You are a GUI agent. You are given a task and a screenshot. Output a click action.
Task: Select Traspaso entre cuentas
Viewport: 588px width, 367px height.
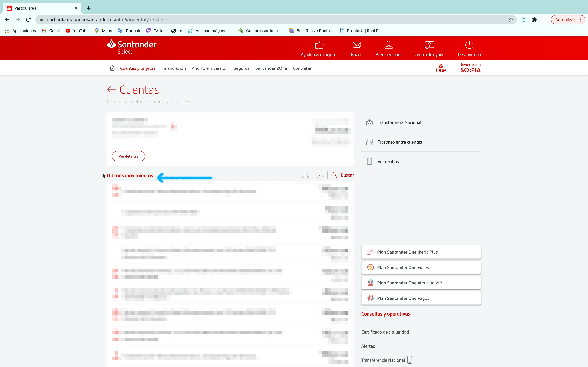399,142
